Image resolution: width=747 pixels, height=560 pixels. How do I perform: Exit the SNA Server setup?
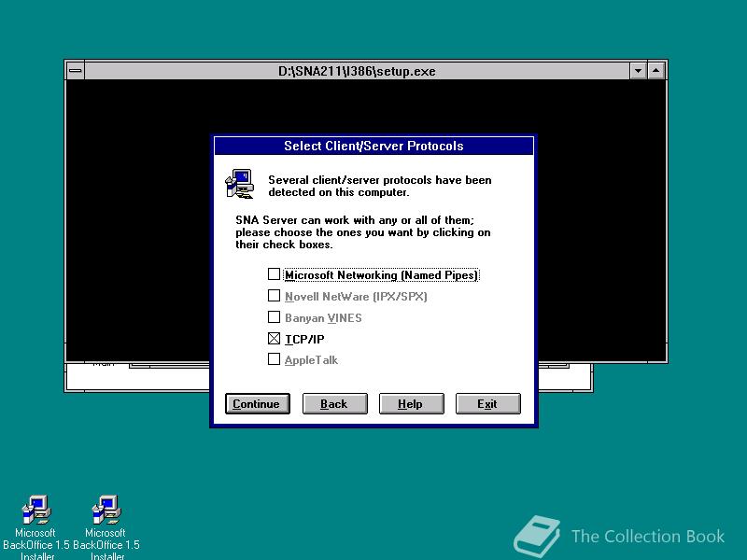[487, 404]
